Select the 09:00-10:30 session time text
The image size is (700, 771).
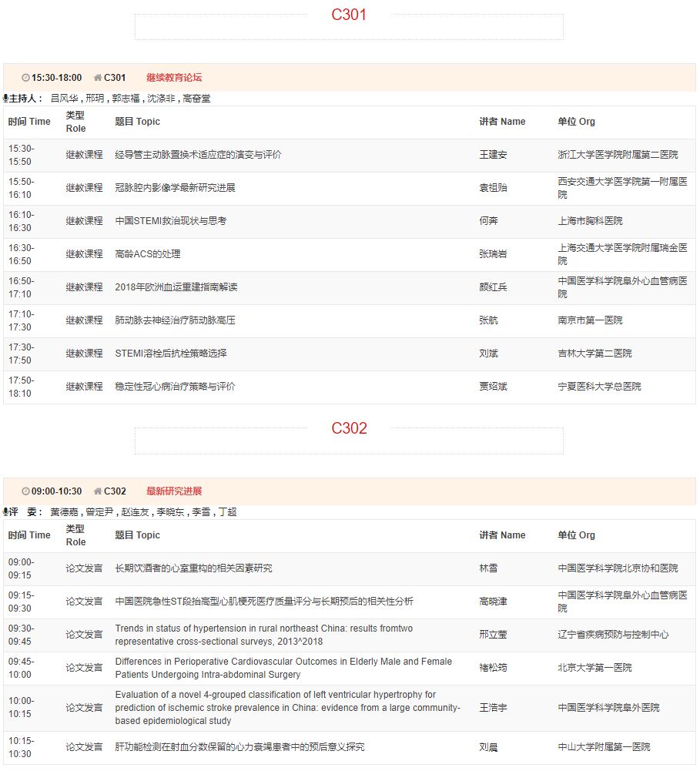(56, 491)
